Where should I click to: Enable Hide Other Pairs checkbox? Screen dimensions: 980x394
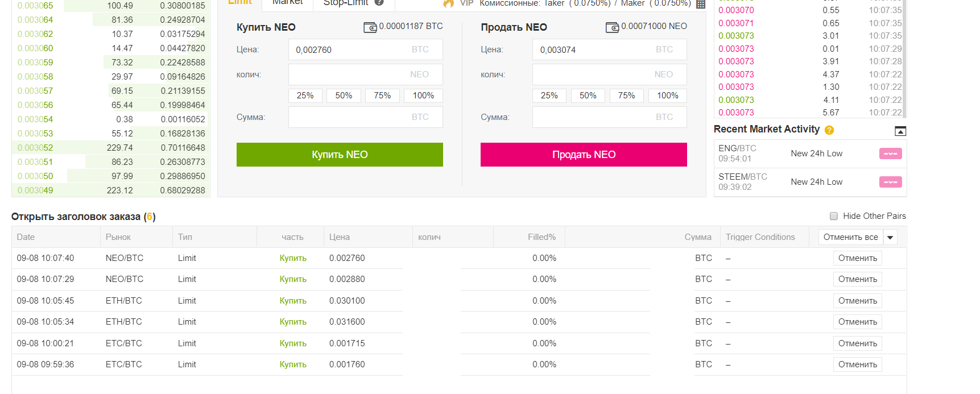coord(834,216)
